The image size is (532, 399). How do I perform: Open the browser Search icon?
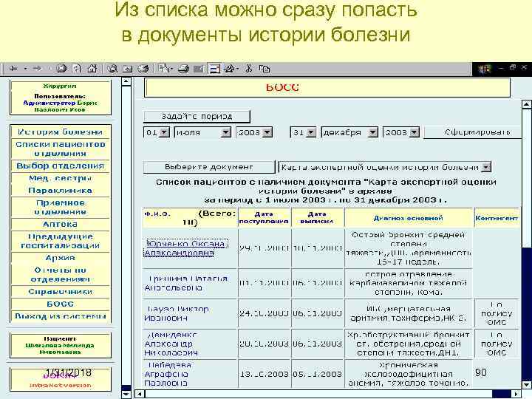112,69
